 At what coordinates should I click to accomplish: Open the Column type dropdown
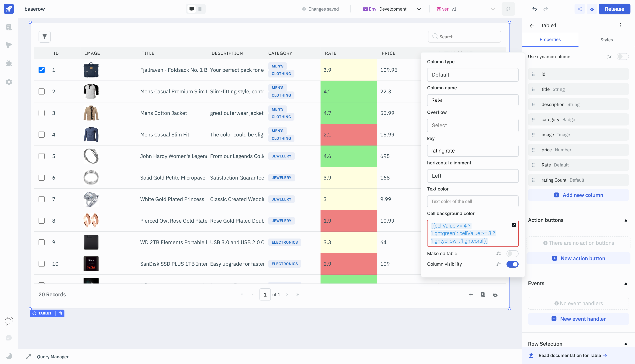472,75
